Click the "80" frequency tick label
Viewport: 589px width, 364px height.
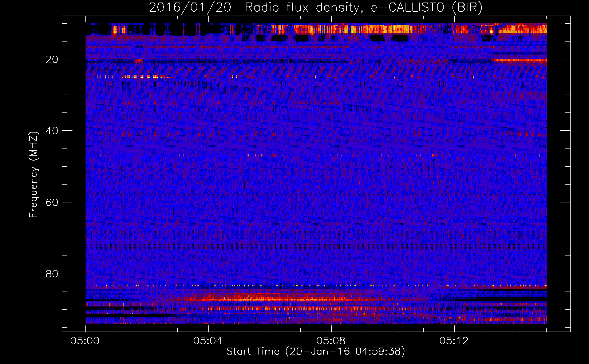point(52,274)
